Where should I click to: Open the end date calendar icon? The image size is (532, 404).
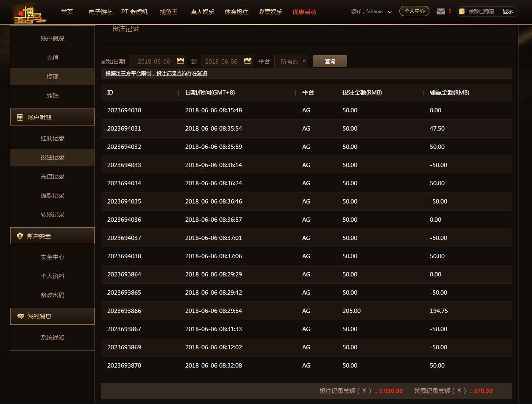(248, 61)
